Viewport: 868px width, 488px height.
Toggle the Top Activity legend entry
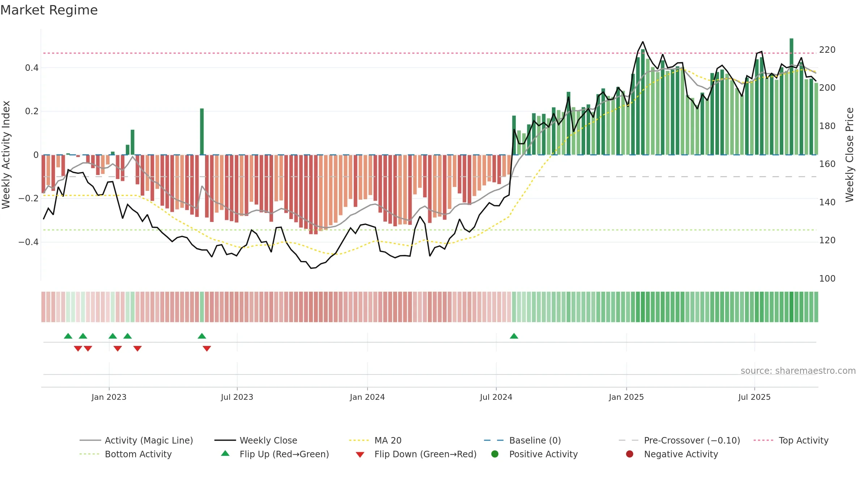point(791,440)
